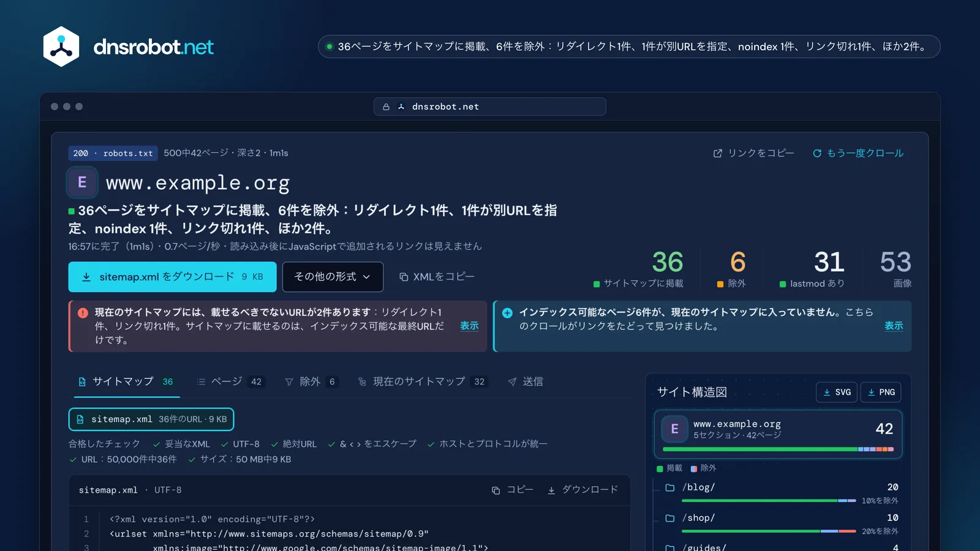
Task: Export the site structure as SVG
Action: (837, 392)
